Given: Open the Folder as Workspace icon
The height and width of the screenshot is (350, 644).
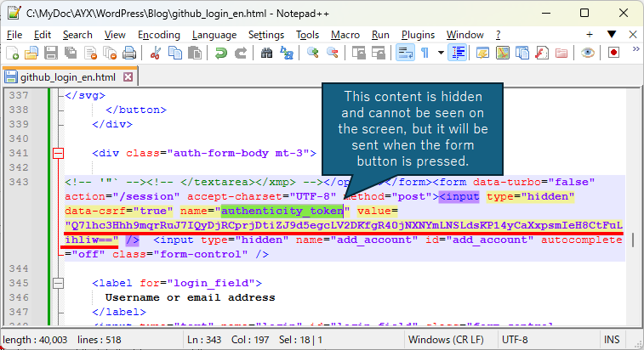Looking at the screenshot, I should [x=561, y=53].
